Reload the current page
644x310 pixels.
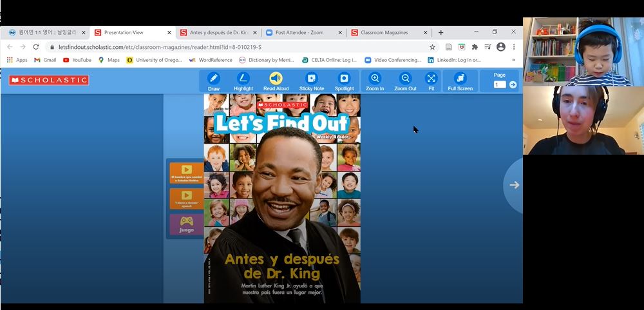pyautogui.click(x=35, y=47)
